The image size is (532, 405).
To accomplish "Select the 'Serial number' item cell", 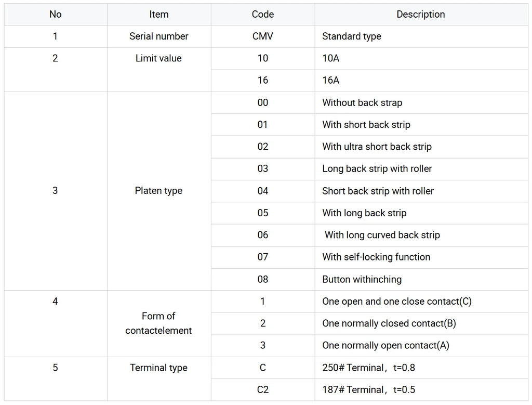I will tap(159, 36).
